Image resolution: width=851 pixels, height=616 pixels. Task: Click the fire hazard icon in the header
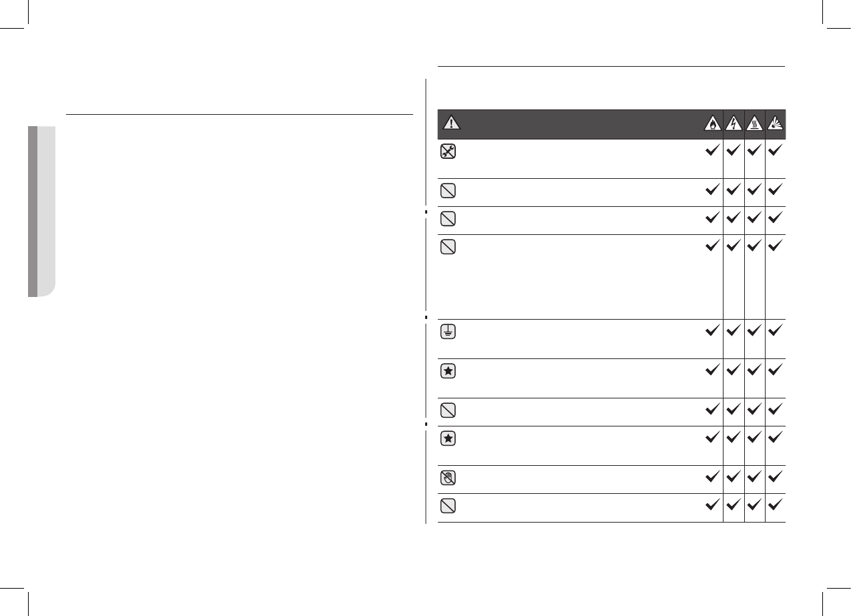(x=712, y=123)
